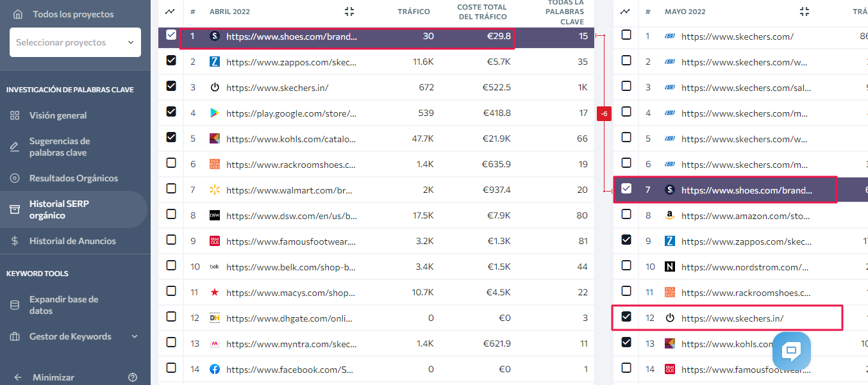The image size is (868, 385).
Task: Click the DHgate icon in row 12
Action: (215, 318)
